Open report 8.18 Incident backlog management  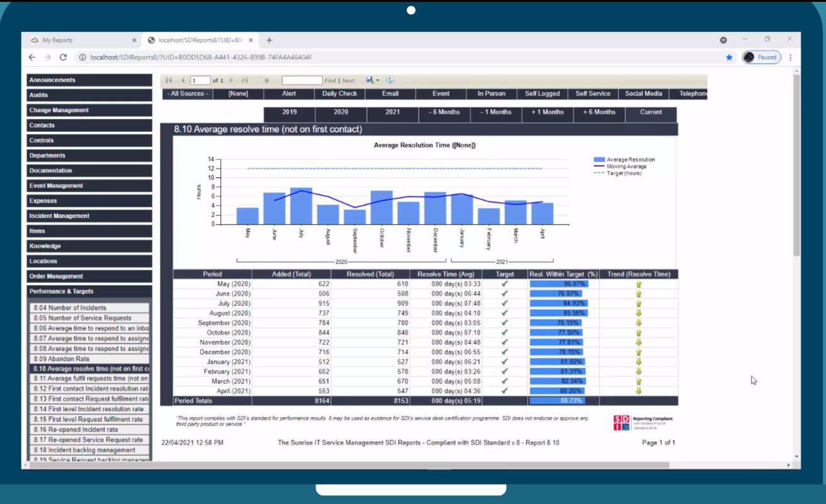click(90, 450)
